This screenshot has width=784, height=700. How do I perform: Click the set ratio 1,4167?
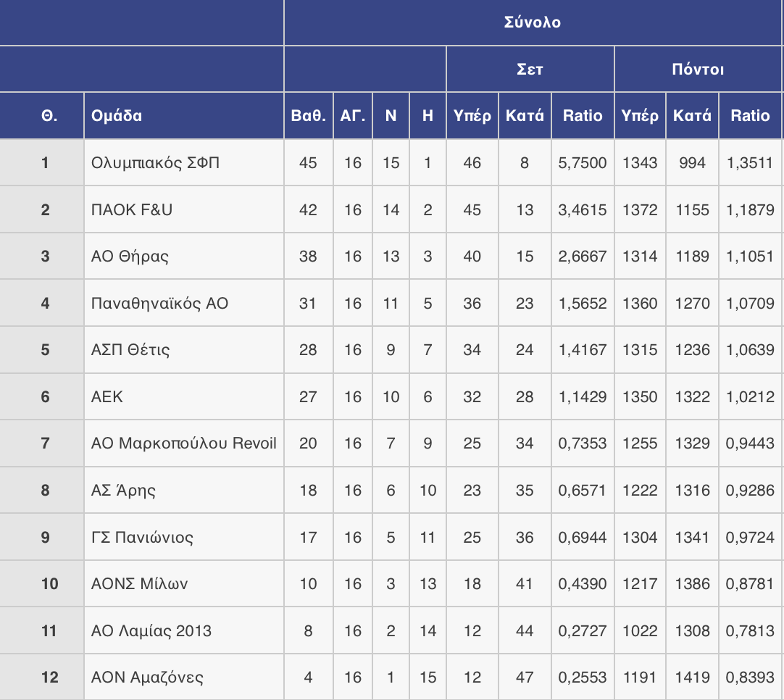(x=583, y=349)
